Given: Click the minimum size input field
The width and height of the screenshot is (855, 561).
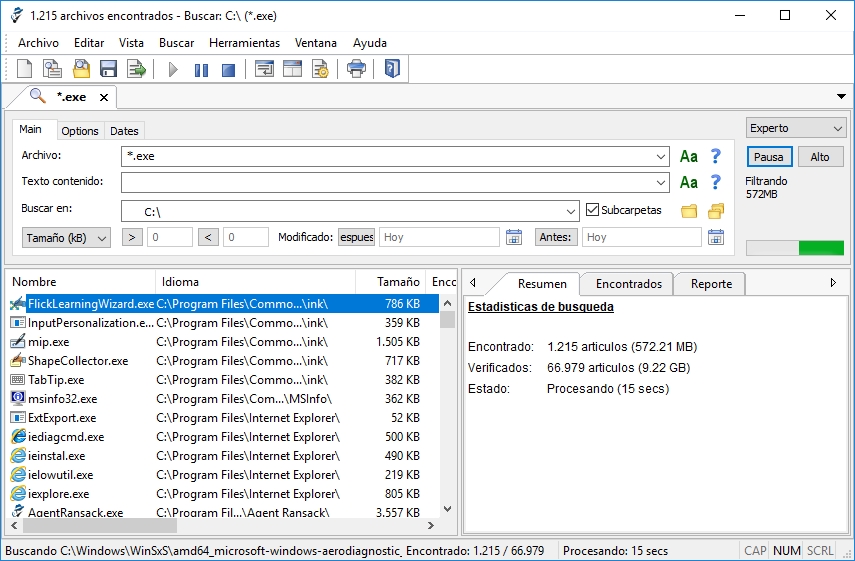Looking at the screenshot, I should pos(170,237).
